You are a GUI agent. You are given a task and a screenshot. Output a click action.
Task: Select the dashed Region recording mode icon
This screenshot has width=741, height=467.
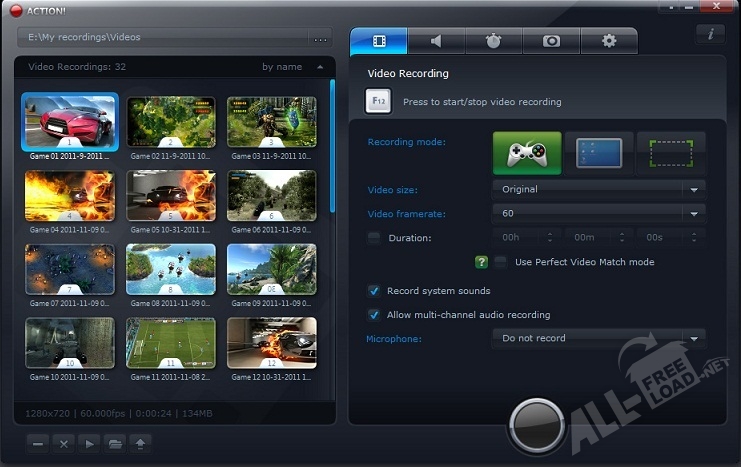click(x=671, y=153)
